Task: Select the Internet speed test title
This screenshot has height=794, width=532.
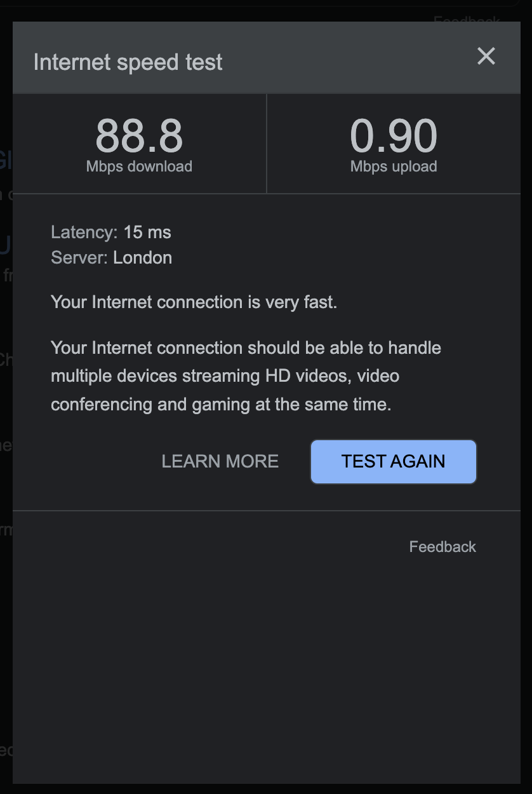Action: pyautogui.click(x=128, y=62)
